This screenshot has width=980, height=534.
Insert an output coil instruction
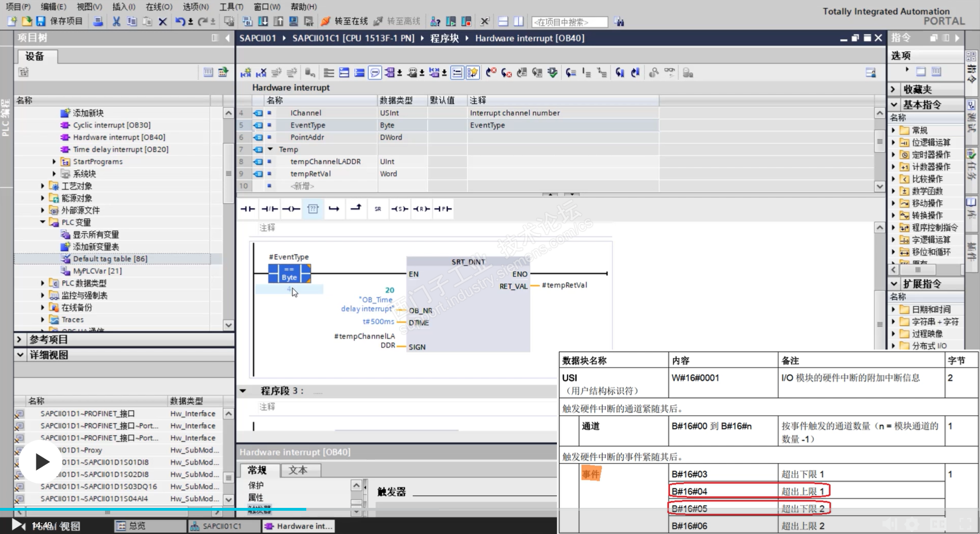pos(291,209)
